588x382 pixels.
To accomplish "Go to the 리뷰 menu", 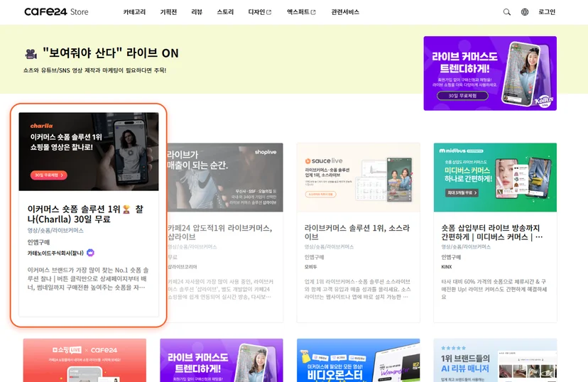I will tap(197, 12).
